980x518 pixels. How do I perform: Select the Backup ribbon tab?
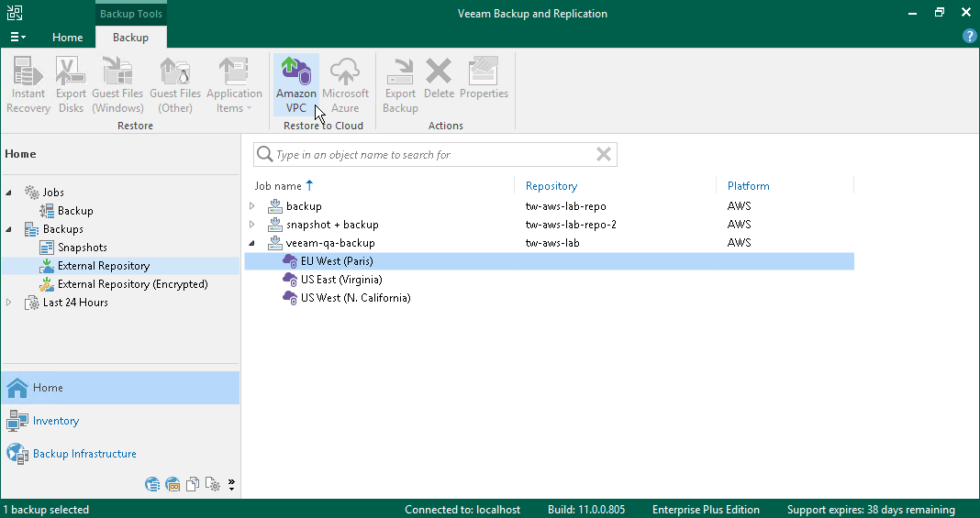[x=130, y=38]
